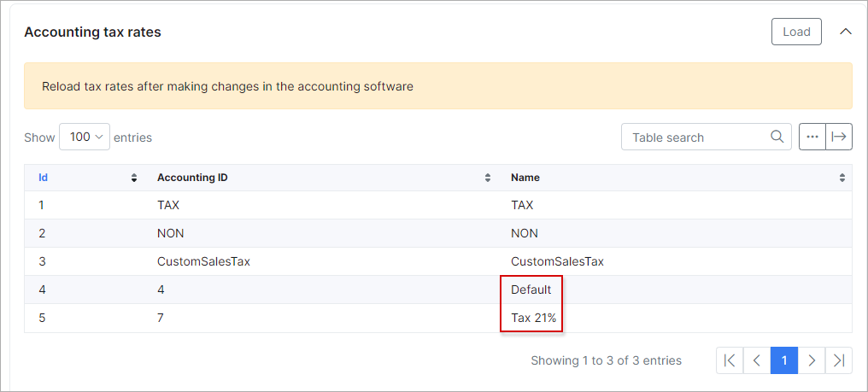Screen dimensions: 868x392
Task: Sort table by Id column
Action: tap(44, 178)
